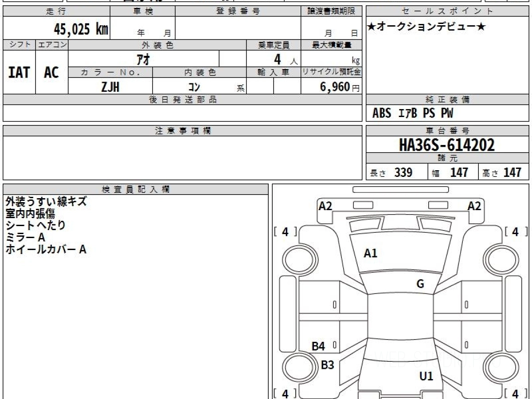Select the 諸元 header
532x399 pixels.
[x=447, y=158]
